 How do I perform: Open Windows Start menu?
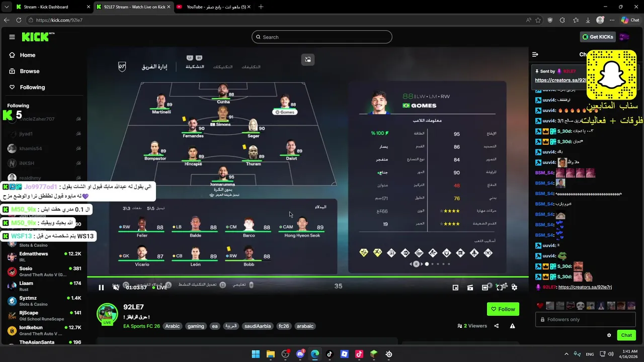click(x=256, y=354)
